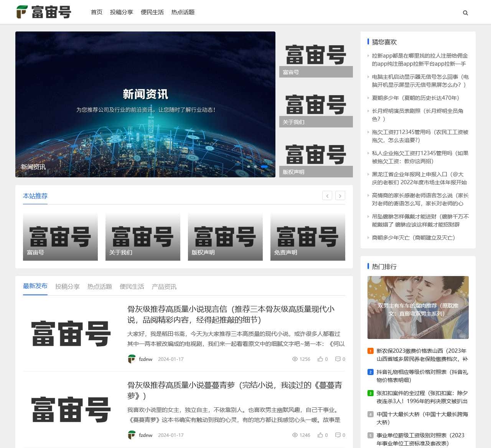Click the thumbs-up icon on the 现言信 article
This screenshot has width=491, height=448.
point(320,359)
